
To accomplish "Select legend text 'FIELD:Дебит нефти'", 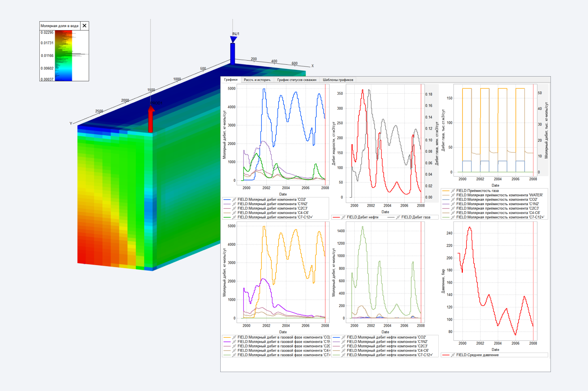I will click(363, 217).
